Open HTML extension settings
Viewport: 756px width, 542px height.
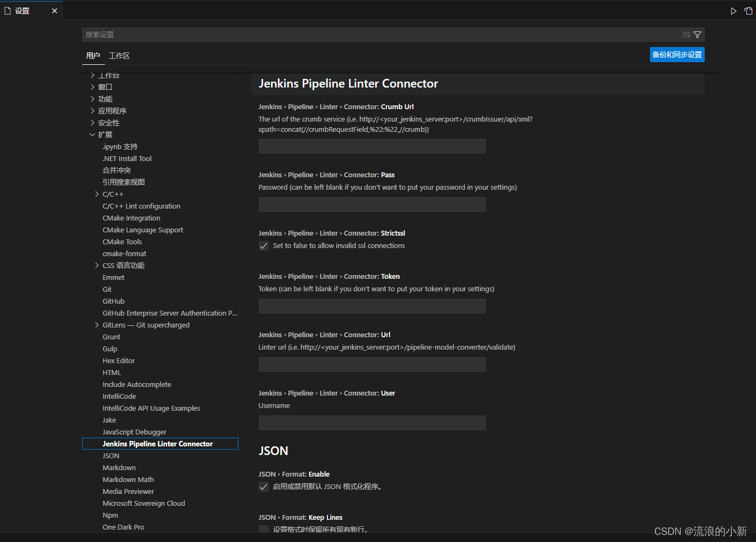(x=112, y=372)
